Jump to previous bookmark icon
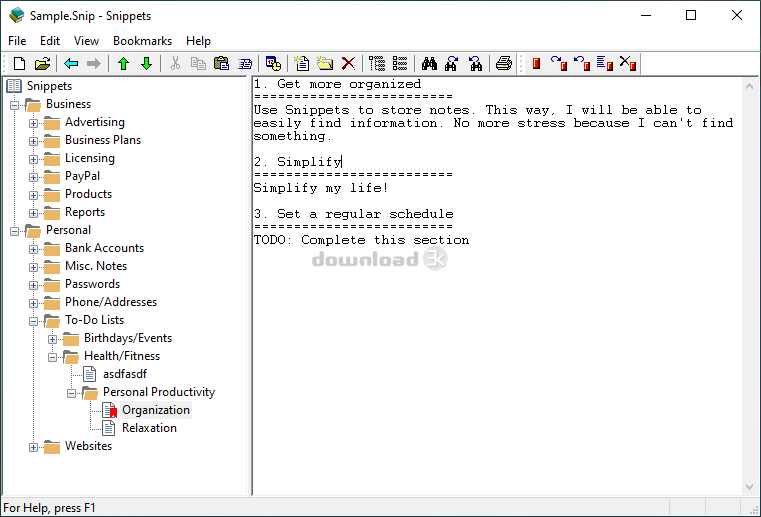The width and height of the screenshot is (761, 517). click(x=582, y=64)
